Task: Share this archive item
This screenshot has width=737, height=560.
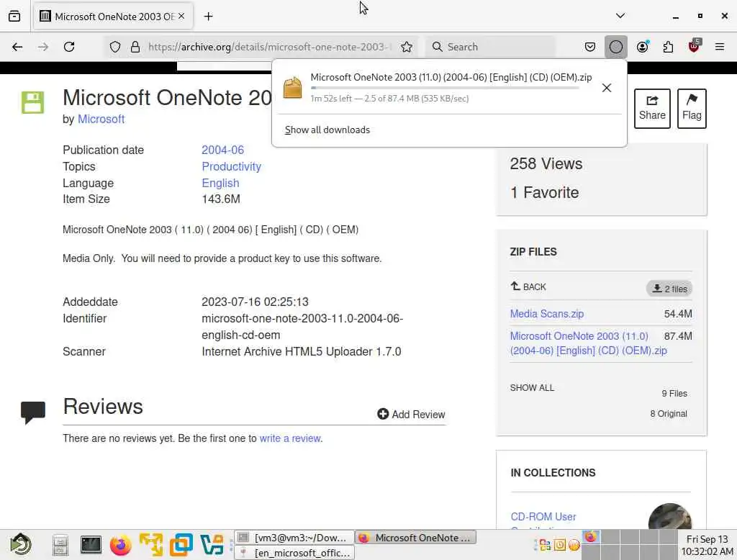Action: [652, 109]
